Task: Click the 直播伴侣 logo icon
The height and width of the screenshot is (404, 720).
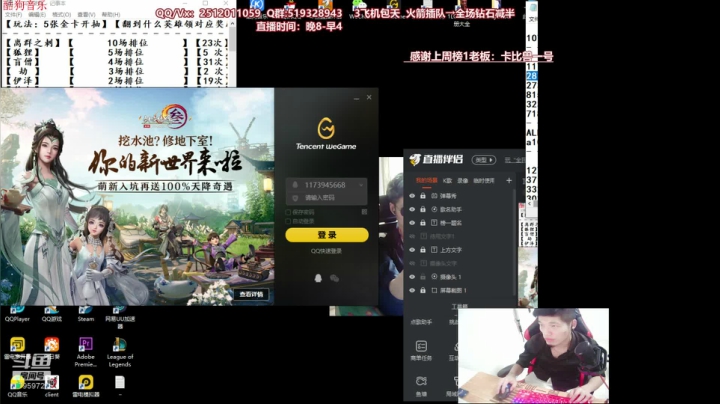Action: (415, 159)
